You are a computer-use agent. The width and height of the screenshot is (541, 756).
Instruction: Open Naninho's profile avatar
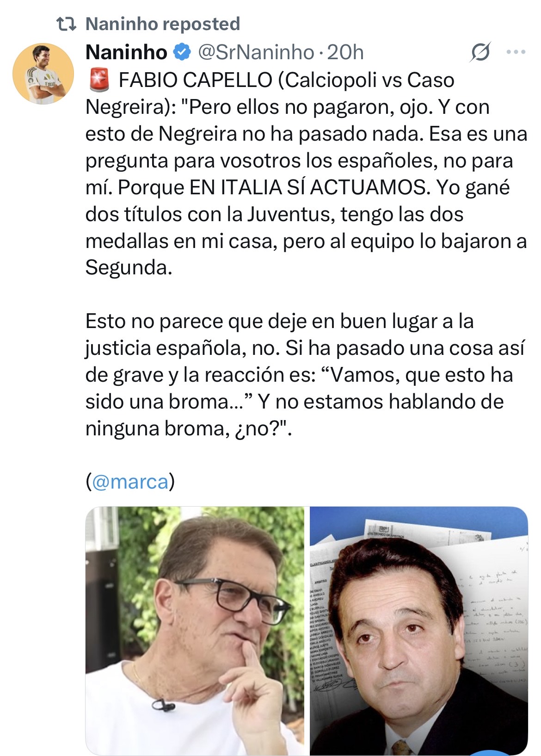coord(43,74)
